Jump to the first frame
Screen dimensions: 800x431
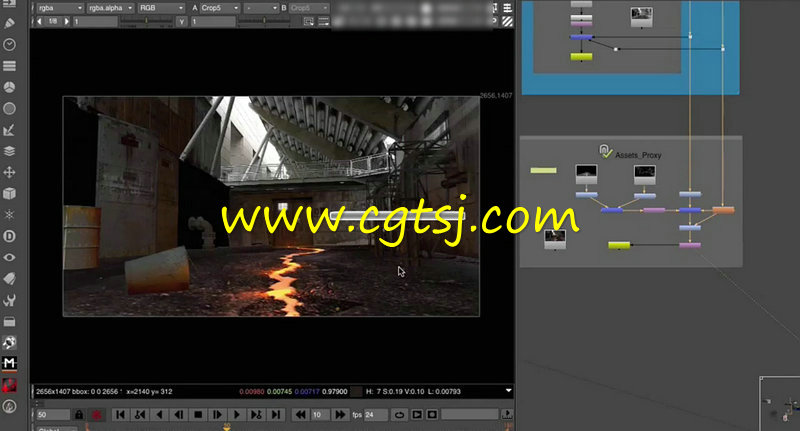120,415
